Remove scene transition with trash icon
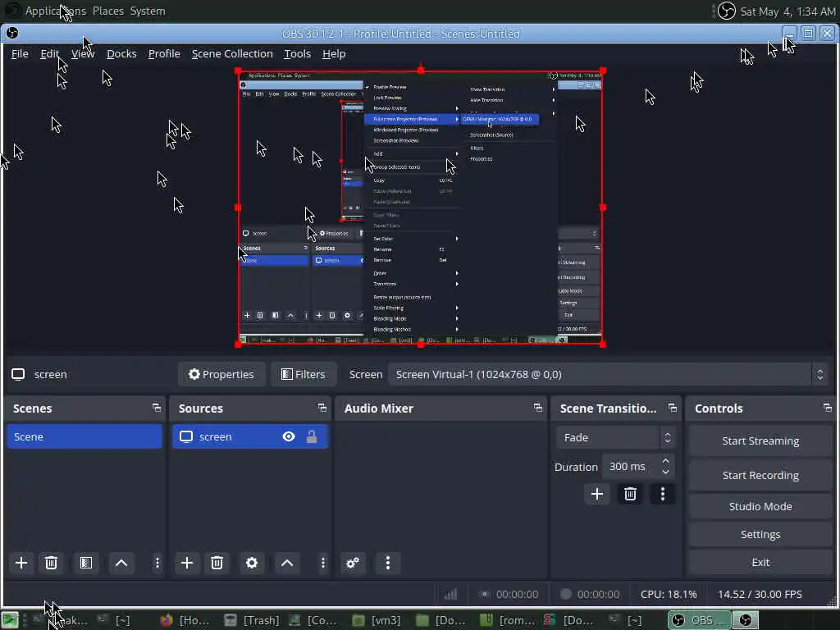Screen dimensions: 840x630 (630, 494)
